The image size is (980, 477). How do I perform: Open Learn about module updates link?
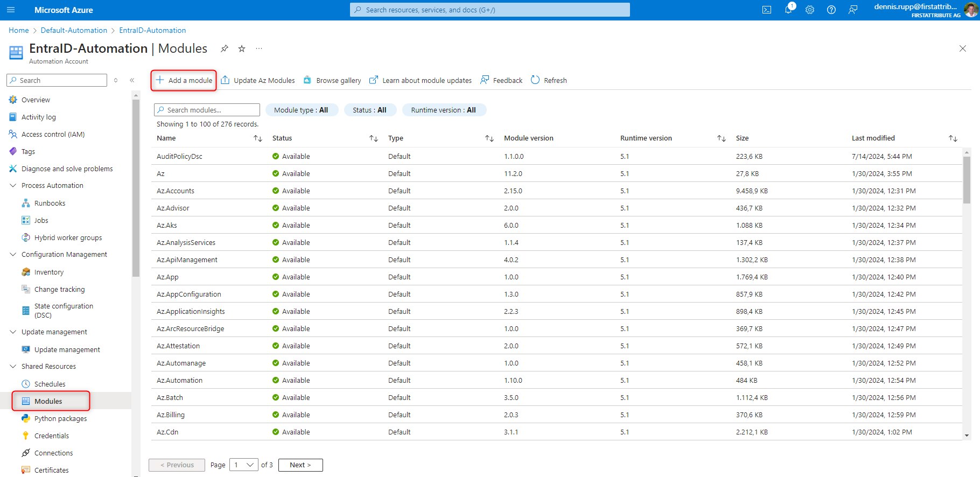coord(421,80)
